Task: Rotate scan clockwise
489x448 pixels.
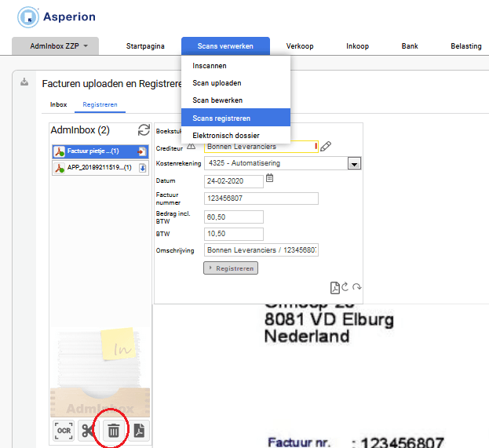Action: [357, 287]
